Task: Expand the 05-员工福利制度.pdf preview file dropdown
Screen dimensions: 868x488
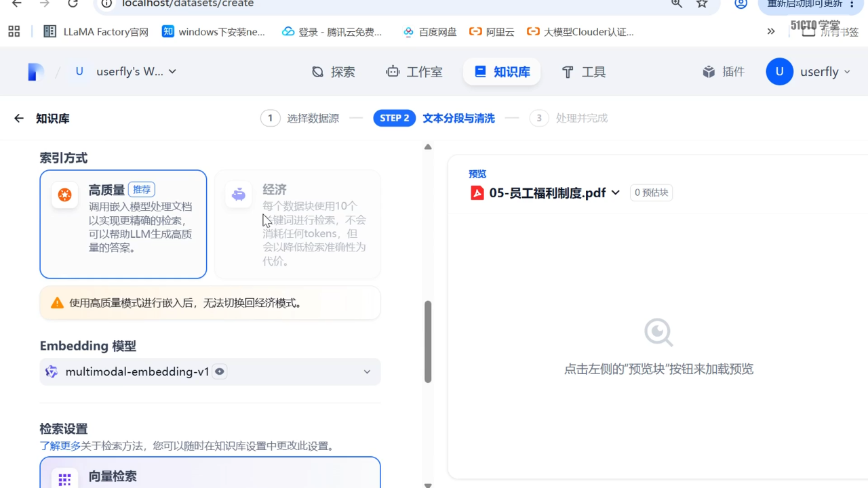Action: click(546, 192)
